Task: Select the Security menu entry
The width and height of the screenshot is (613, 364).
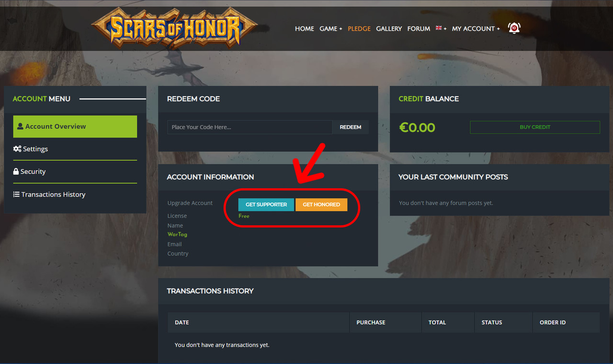Action: 75,171
